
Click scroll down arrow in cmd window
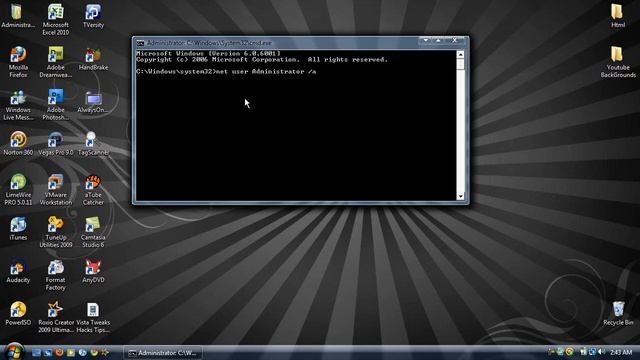click(460, 196)
